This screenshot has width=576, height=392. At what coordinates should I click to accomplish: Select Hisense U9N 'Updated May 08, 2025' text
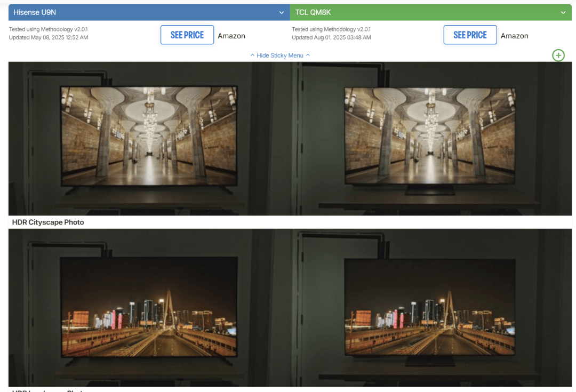tap(49, 37)
